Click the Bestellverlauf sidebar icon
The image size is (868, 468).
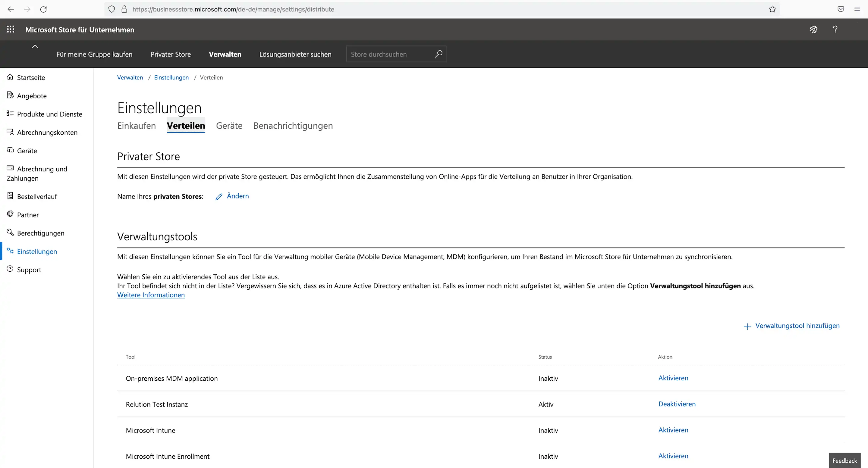tap(10, 196)
